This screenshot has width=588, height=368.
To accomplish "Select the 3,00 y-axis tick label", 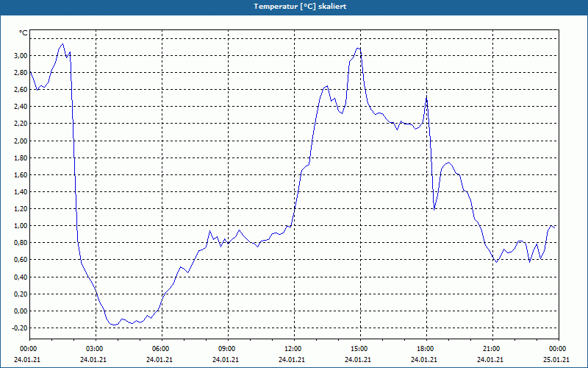I will click(21, 56).
